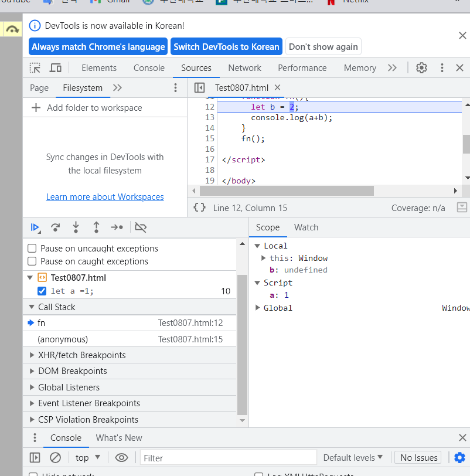Collapse the Test0807.html breakpoint group
The width and height of the screenshot is (470, 476).
[x=30, y=277]
